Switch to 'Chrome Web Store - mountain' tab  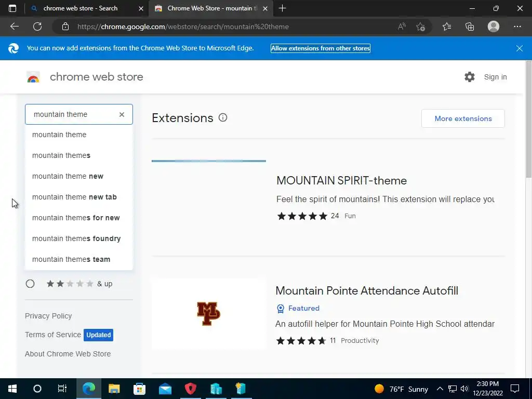point(210,8)
